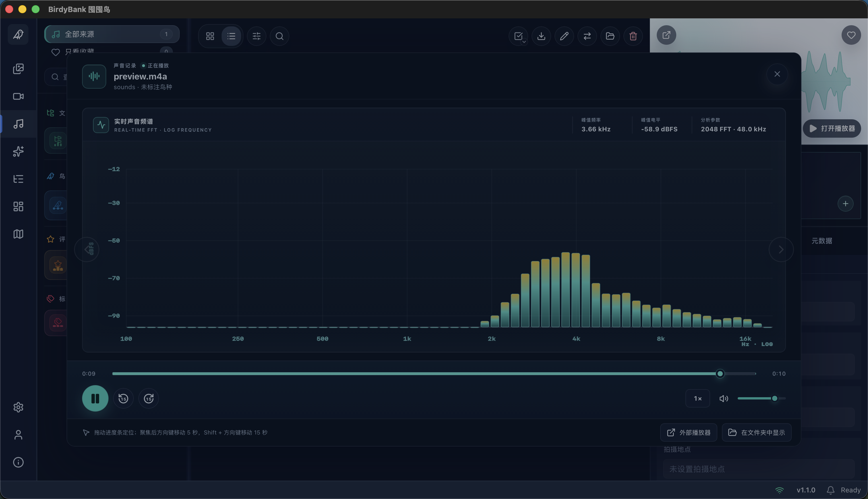
Task: Open settings gear in sidebar
Action: [x=18, y=407]
